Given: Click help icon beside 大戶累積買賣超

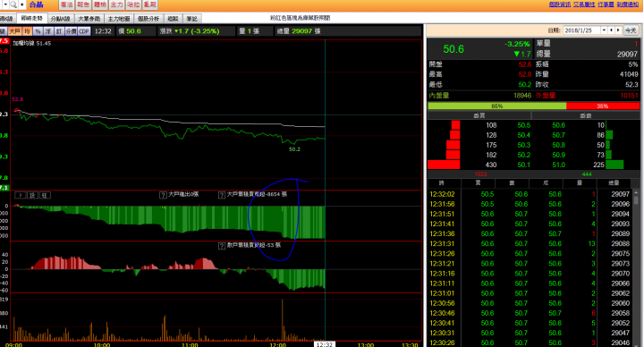Looking at the screenshot, I should pos(222,195).
